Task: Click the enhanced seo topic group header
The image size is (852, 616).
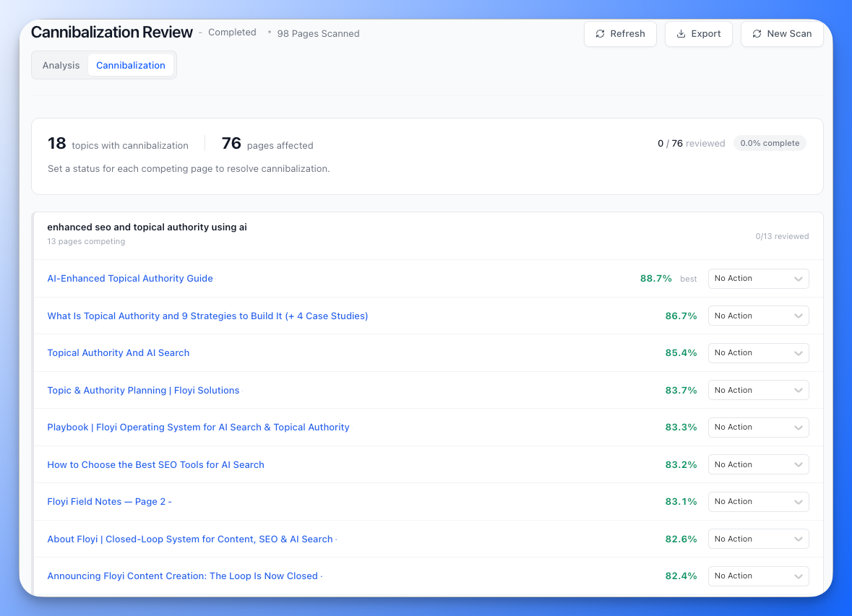Action: pos(147,227)
